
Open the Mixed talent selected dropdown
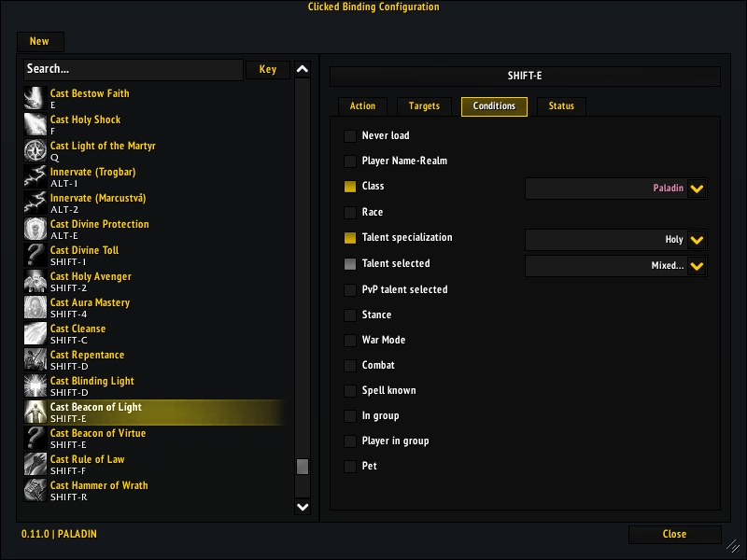(x=697, y=266)
